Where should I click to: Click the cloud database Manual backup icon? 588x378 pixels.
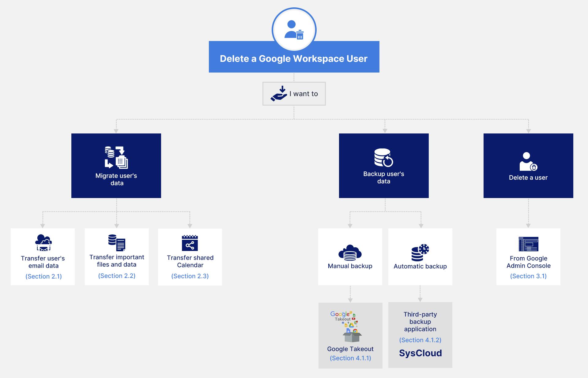[x=350, y=252]
